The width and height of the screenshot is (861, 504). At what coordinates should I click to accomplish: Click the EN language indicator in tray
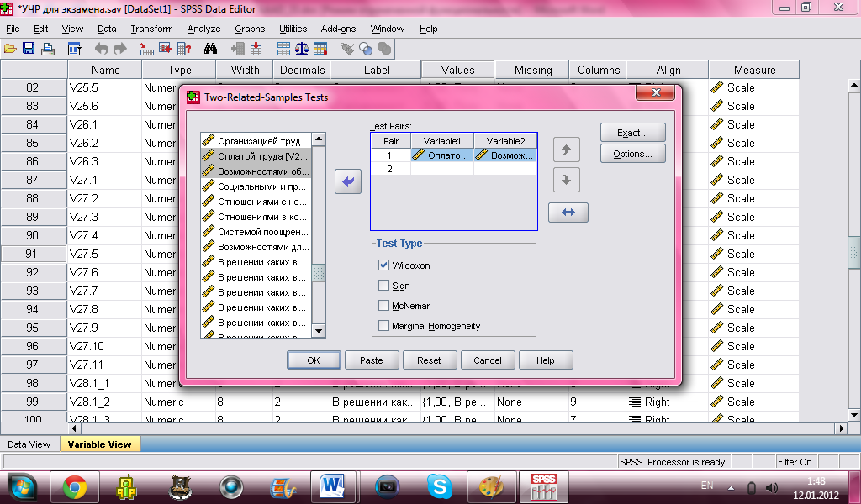click(707, 486)
